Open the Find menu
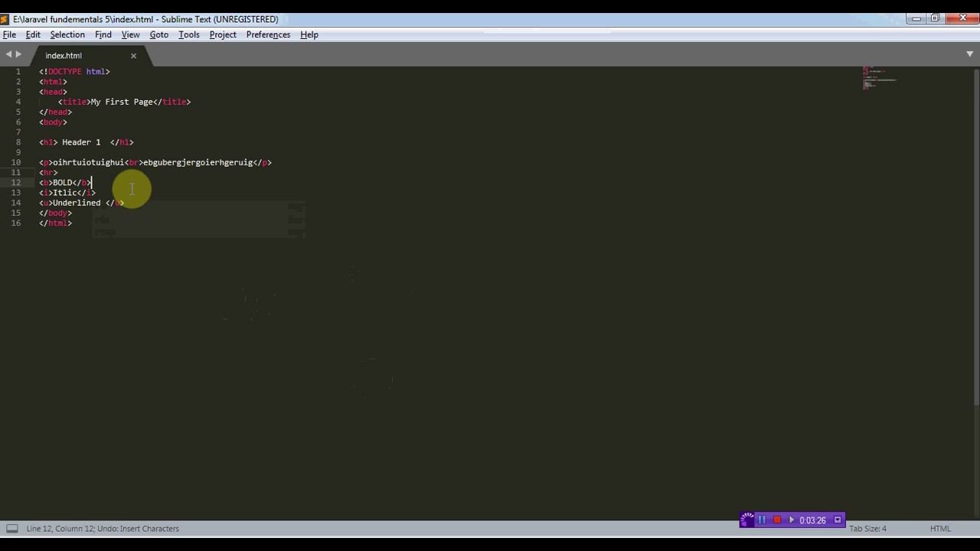 (x=103, y=34)
